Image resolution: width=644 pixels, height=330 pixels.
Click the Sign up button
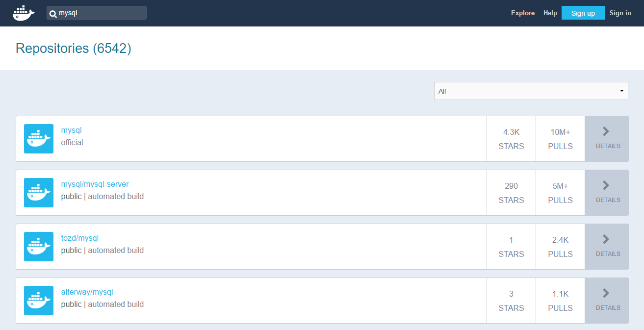click(x=583, y=13)
